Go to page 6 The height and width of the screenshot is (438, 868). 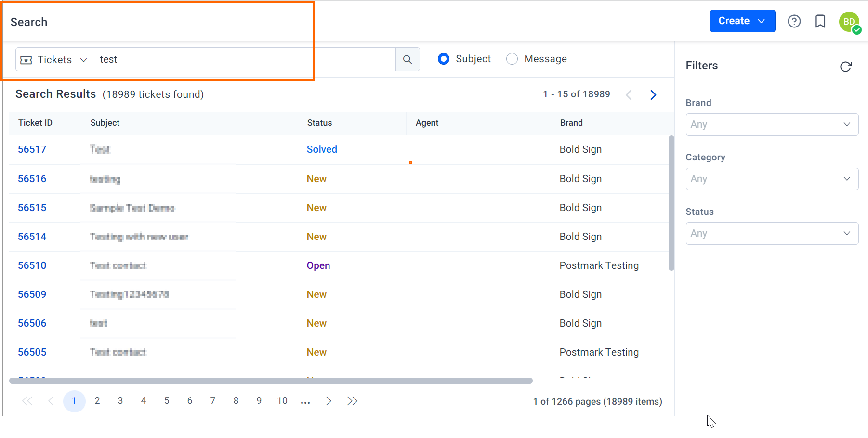(190, 401)
